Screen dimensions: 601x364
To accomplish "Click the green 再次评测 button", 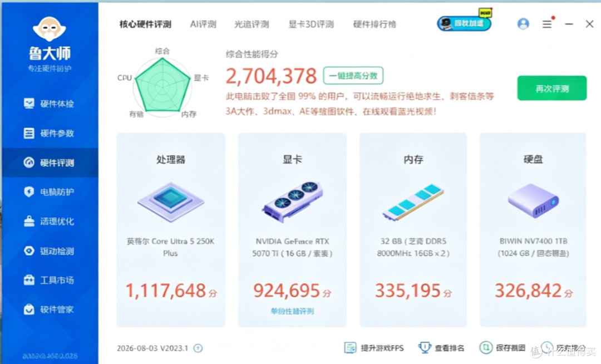I will (551, 88).
